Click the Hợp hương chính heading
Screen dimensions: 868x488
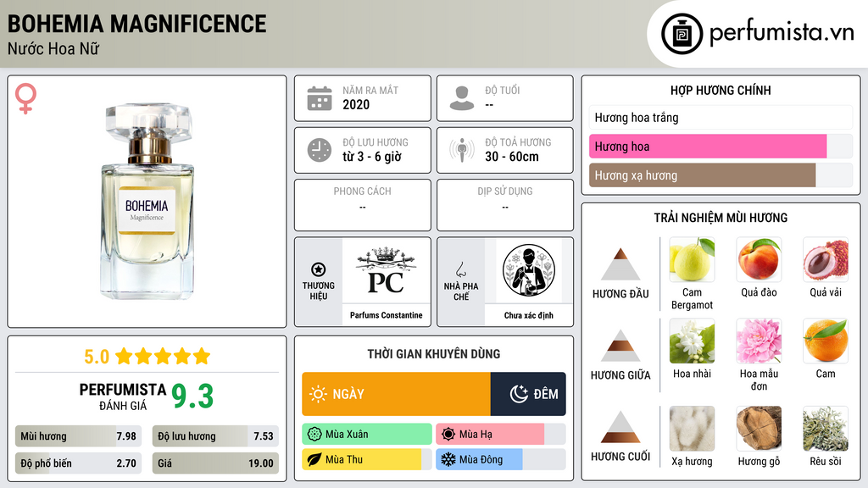point(721,90)
